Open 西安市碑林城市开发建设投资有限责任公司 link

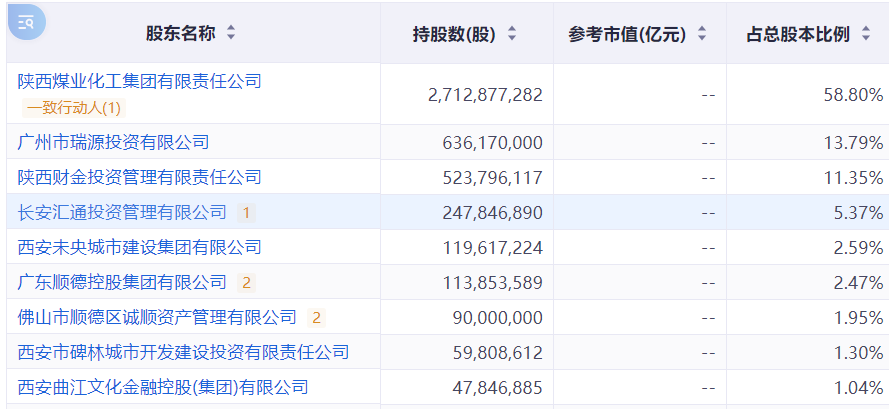pyautogui.click(x=183, y=352)
